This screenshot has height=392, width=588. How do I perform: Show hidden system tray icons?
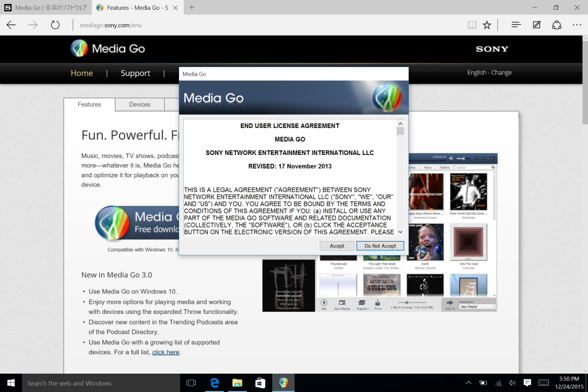469,383
